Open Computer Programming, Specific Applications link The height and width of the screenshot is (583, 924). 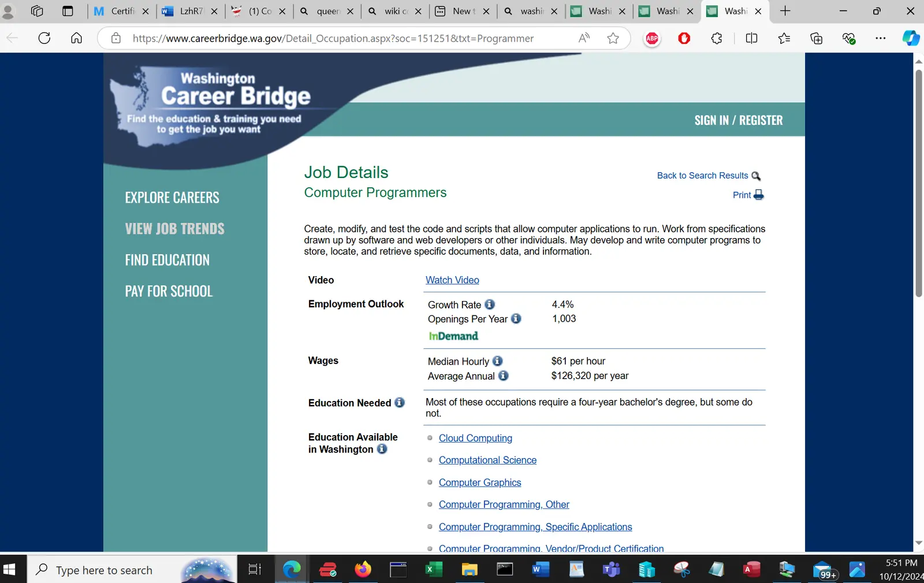[535, 527]
